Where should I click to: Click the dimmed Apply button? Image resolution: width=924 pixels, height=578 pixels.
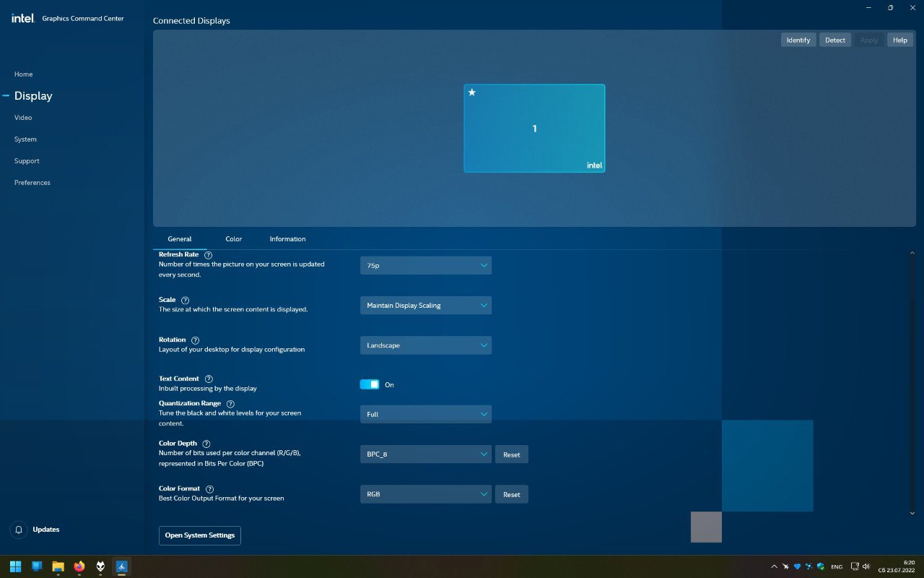[869, 40]
